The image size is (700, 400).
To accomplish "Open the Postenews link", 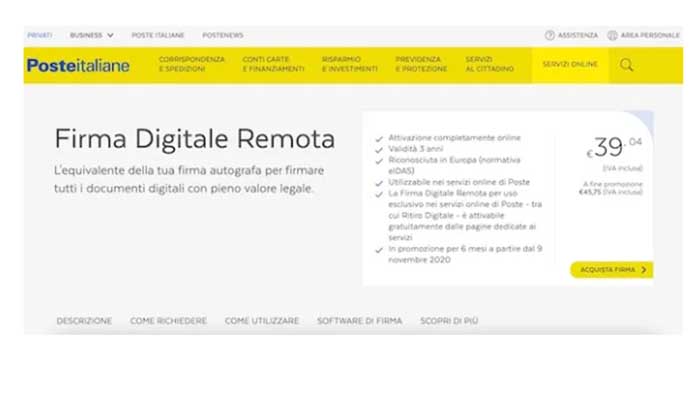I will click(x=222, y=35).
